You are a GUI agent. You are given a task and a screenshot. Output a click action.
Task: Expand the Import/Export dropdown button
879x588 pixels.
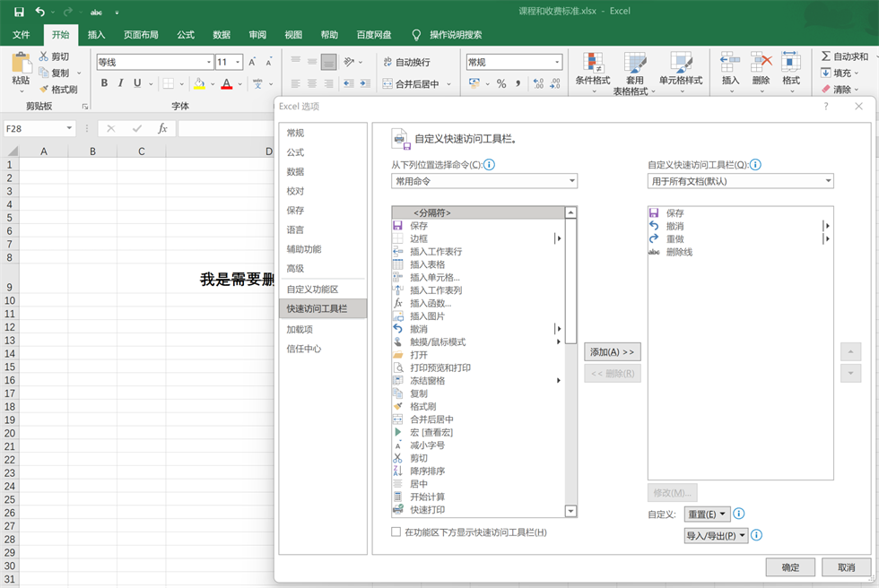click(716, 536)
